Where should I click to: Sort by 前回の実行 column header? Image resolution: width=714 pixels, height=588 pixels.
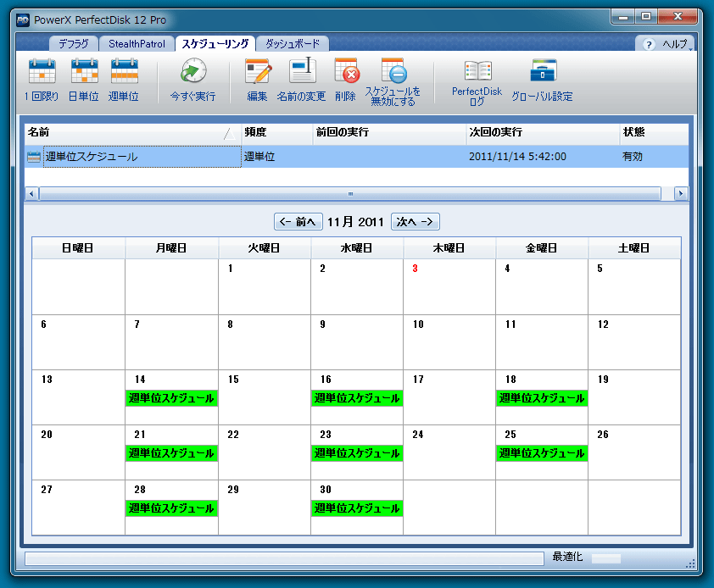click(x=389, y=132)
